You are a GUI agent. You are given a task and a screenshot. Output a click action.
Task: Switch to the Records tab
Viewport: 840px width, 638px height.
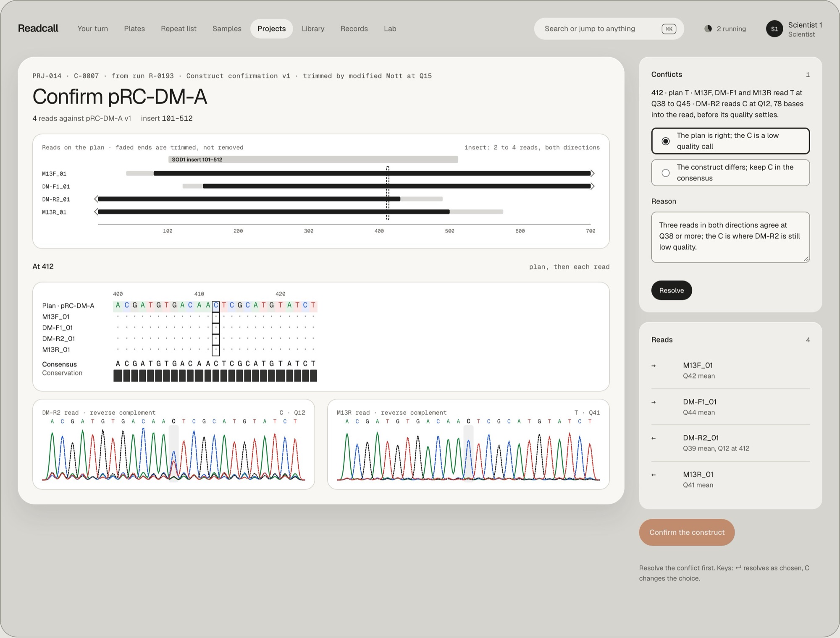point(354,29)
